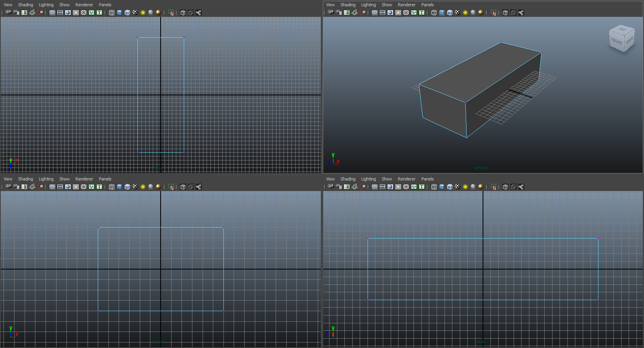Image resolution: width=644 pixels, height=348 pixels.
Task: Click 2D Pan/Zoom icon in top-left viewport
Action: click(40, 13)
